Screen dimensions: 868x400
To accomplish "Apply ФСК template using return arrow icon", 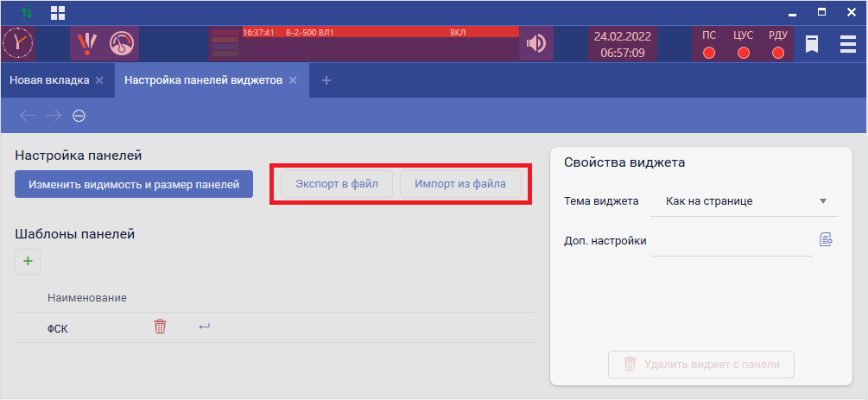I will pyautogui.click(x=205, y=327).
